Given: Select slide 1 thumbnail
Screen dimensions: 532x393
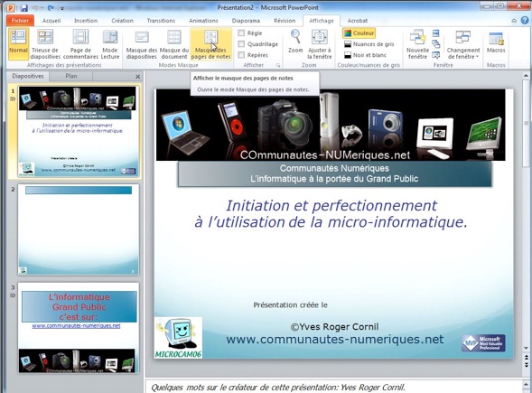Looking at the screenshot, I should click(78, 131).
